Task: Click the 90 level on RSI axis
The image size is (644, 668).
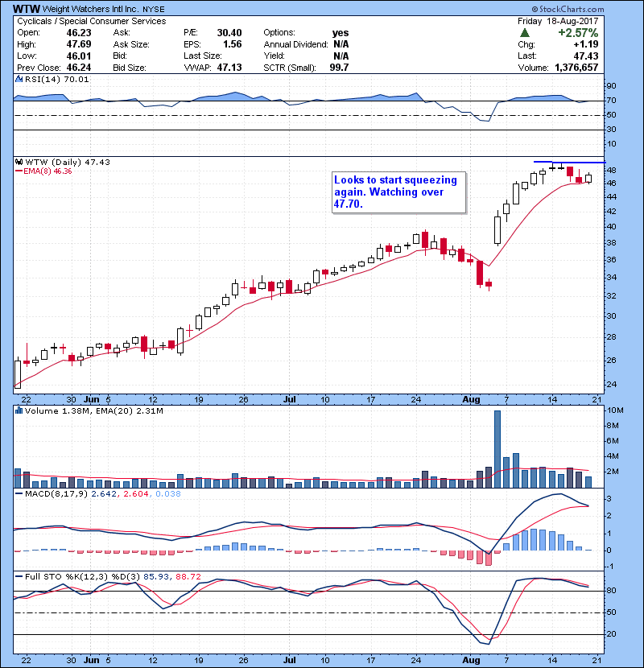Action: 611,86
